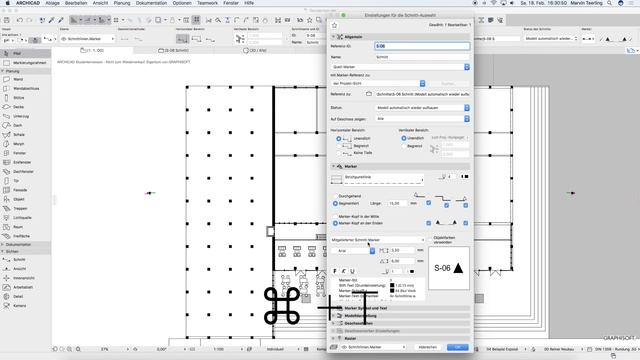Select the Dach roof tool

(25, 125)
